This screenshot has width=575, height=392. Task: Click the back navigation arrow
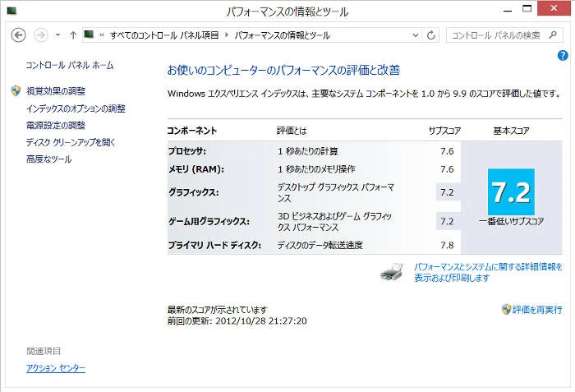pyautogui.click(x=18, y=35)
